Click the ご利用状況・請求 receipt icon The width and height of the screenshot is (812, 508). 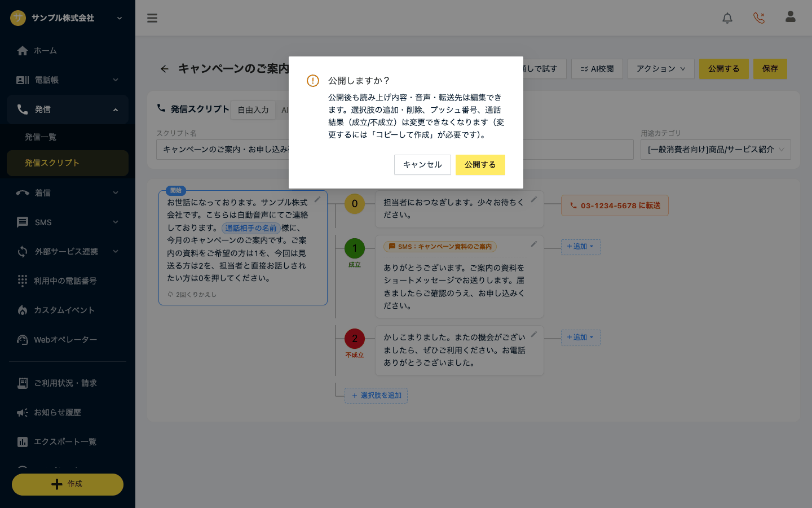23,383
